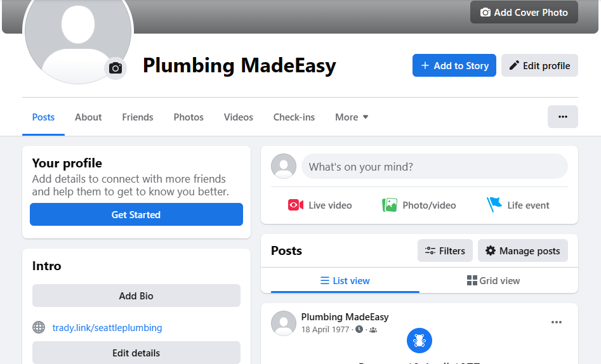Image resolution: width=601 pixels, height=364 pixels.
Task: Open profile options three-dot menu
Action: click(563, 117)
